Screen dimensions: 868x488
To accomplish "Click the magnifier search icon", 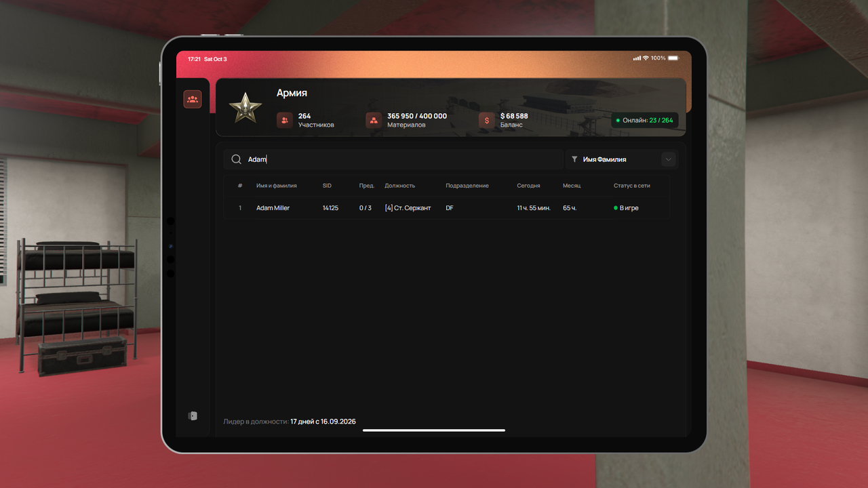I will coord(236,159).
